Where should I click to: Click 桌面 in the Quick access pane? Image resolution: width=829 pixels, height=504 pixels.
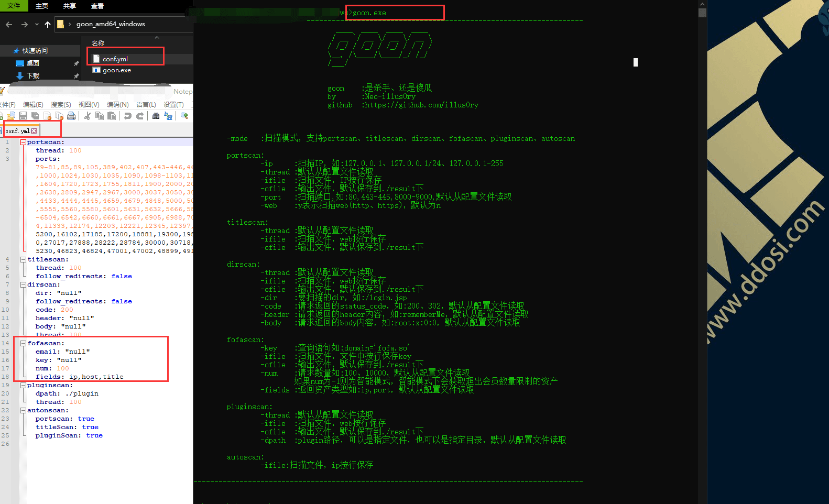click(x=33, y=63)
